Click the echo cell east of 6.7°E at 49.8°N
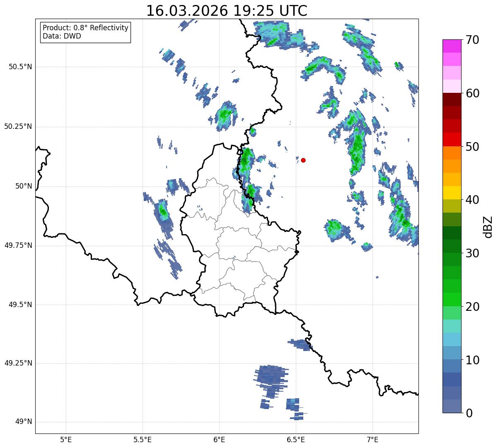 334,228
